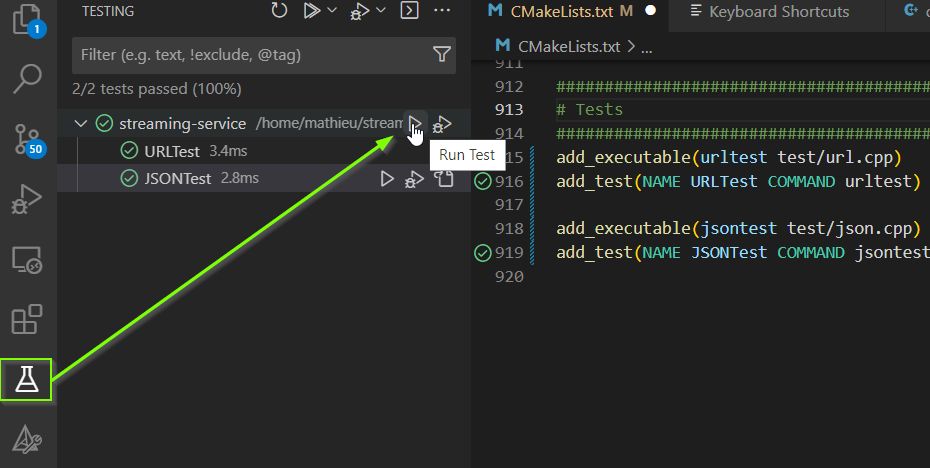Open the CMake tools view
930x468 pixels.
27,440
